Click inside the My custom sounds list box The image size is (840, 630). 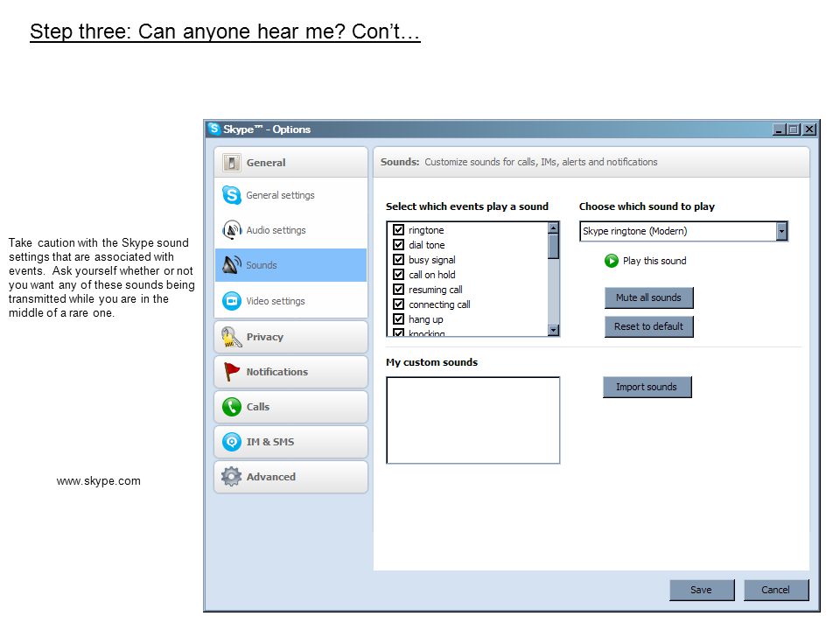(x=473, y=420)
